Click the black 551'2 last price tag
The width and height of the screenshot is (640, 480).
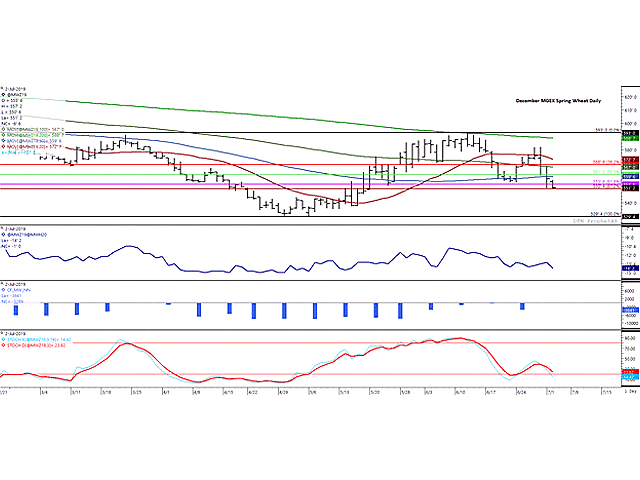click(630, 188)
